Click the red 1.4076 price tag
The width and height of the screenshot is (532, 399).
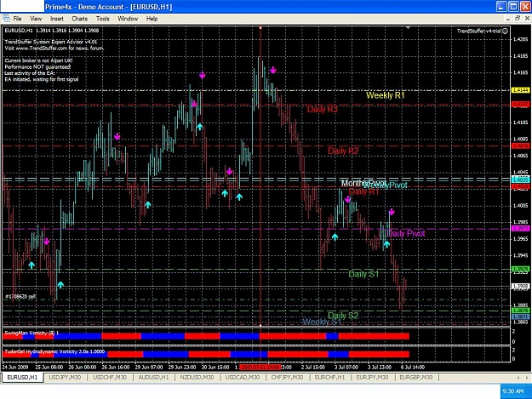(520, 146)
